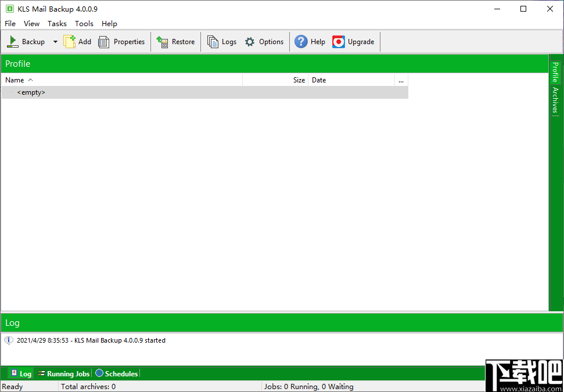
Task: Click the Profile panel header
Action: (275, 64)
